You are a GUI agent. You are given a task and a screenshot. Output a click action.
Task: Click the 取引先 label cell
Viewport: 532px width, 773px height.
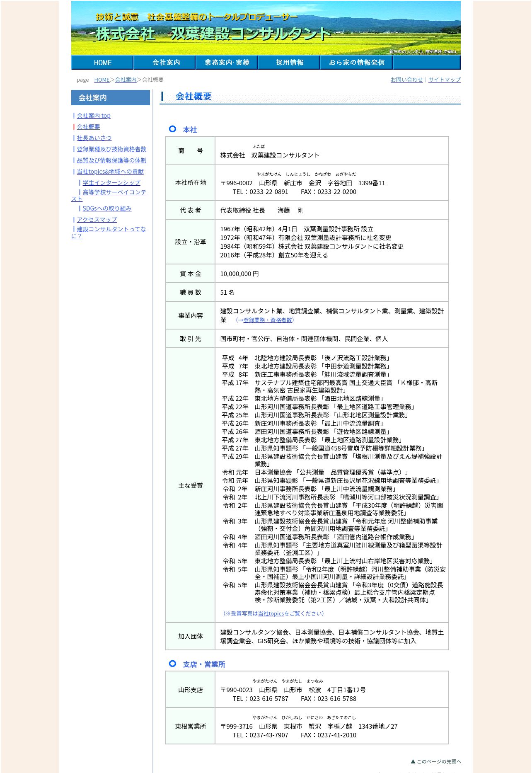[x=191, y=339]
